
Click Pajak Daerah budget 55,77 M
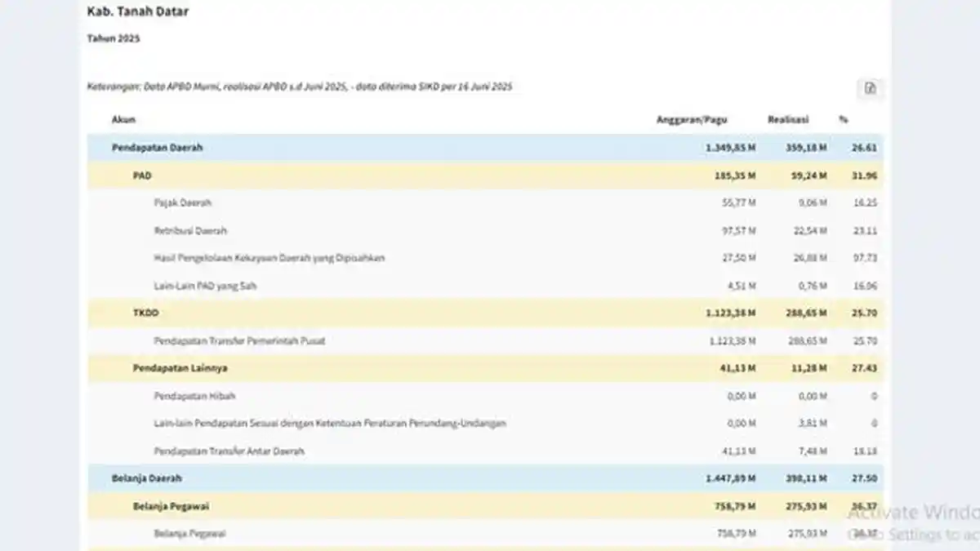click(739, 203)
